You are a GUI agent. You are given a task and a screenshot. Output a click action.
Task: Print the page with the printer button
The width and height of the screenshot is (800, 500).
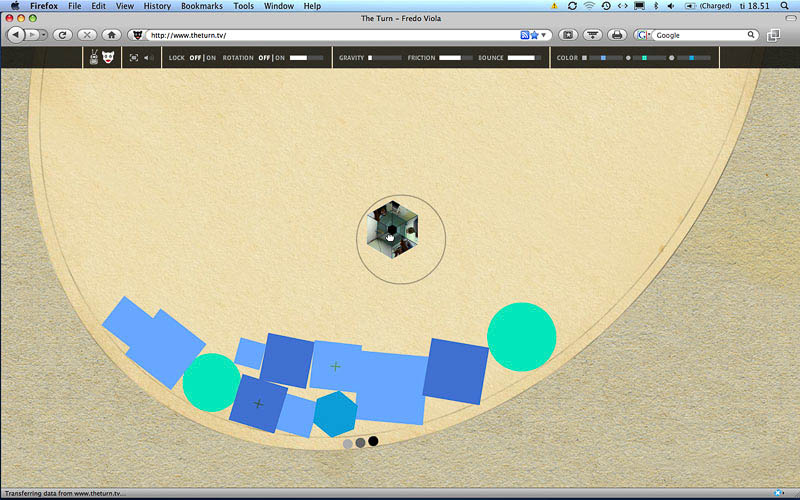pyautogui.click(x=617, y=35)
